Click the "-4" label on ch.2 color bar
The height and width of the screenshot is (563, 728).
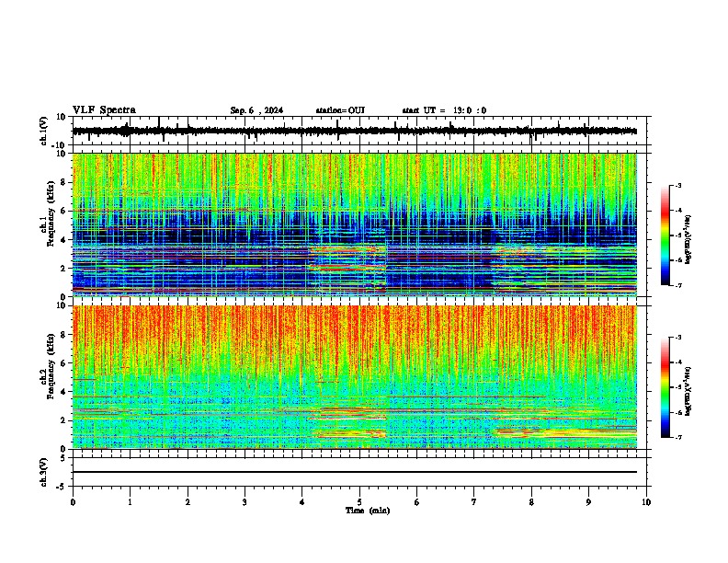click(x=678, y=362)
